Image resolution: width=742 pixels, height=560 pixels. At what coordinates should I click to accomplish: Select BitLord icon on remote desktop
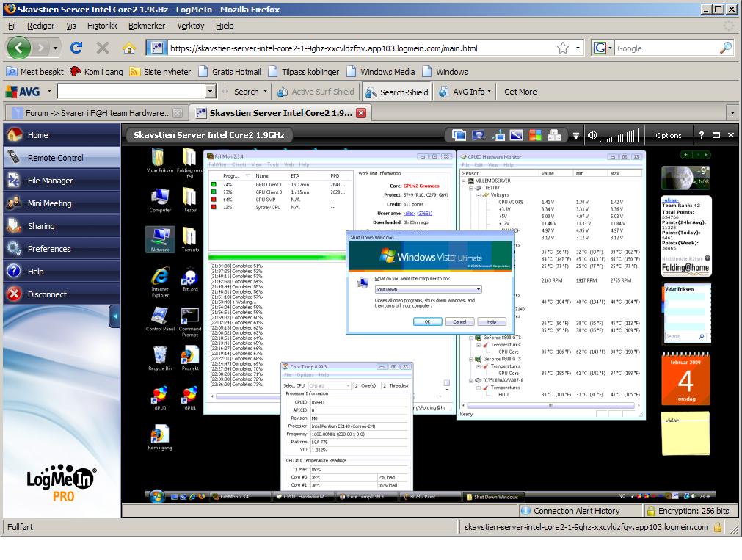pos(190,280)
